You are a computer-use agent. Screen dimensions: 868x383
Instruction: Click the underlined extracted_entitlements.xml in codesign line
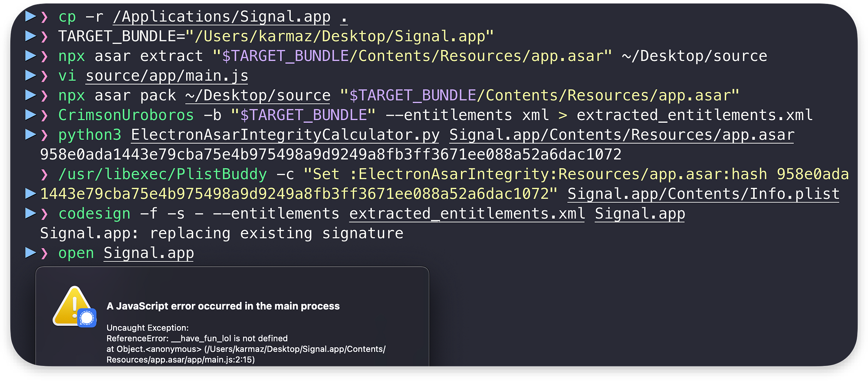(x=467, y=214)
